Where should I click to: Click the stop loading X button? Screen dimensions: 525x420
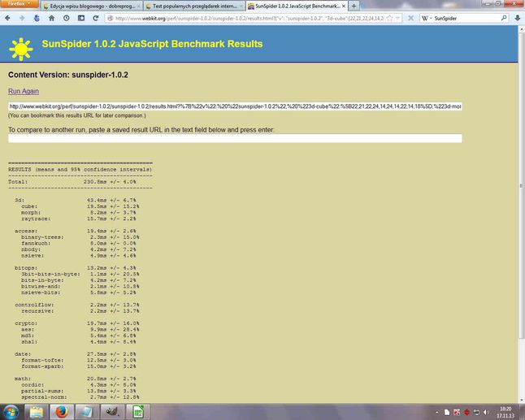pos(411,19)
